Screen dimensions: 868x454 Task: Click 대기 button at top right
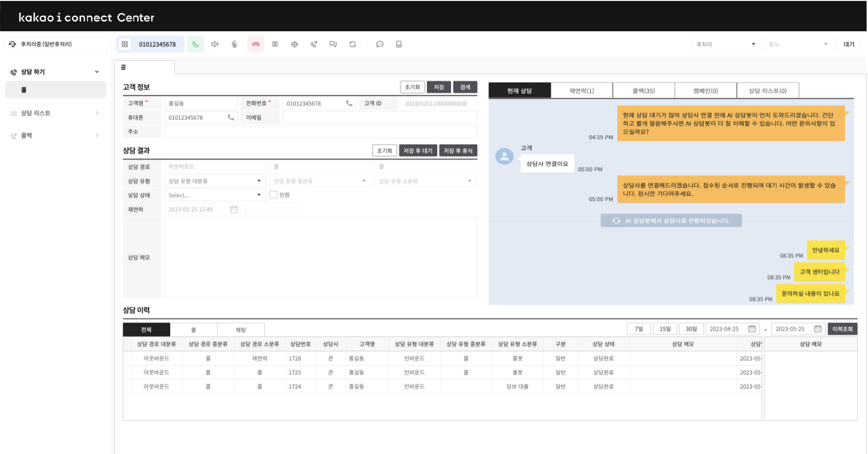click(x=849, y=44)
